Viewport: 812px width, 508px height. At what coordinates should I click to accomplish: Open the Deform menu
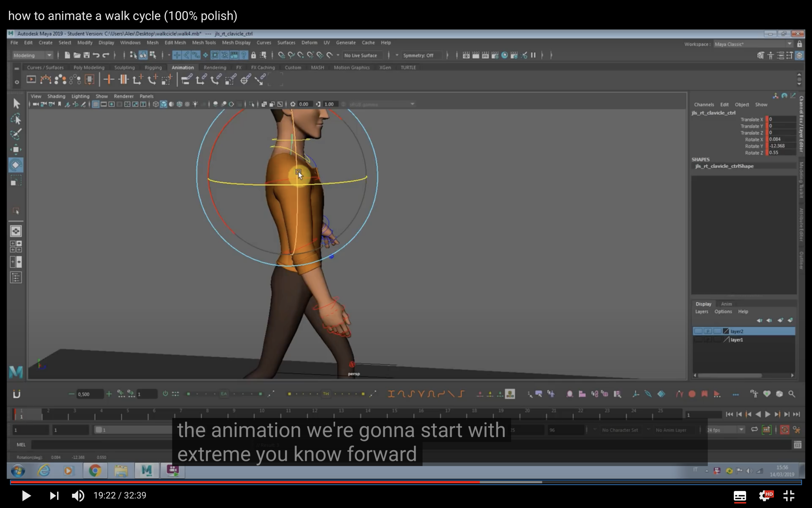click(x=310, y=42)
